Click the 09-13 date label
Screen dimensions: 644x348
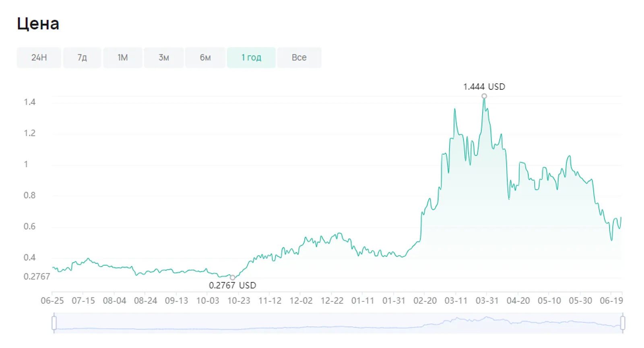pos(176,301)
